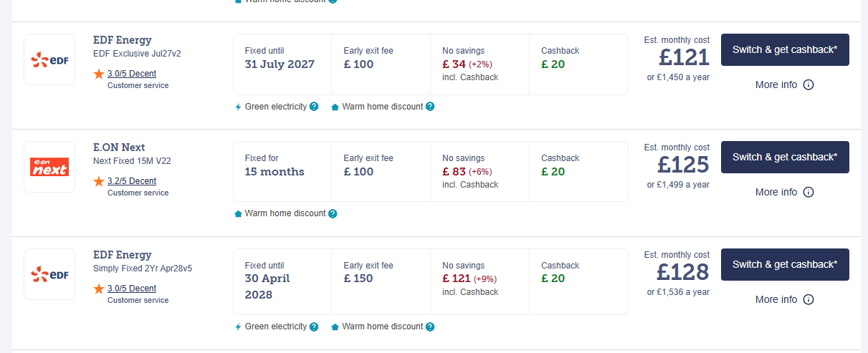Open Warm home discount help for Simply Fixed 2Yr

click(430, 327)
